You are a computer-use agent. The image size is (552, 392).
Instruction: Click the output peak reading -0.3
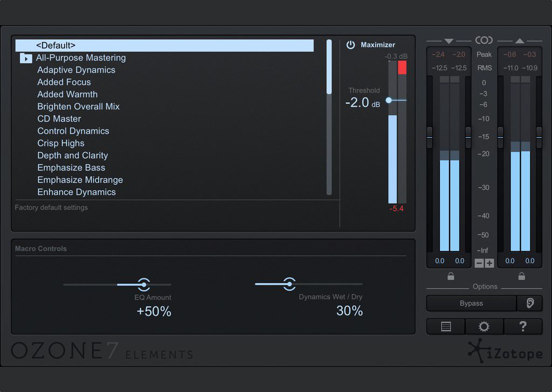point(529,54)
